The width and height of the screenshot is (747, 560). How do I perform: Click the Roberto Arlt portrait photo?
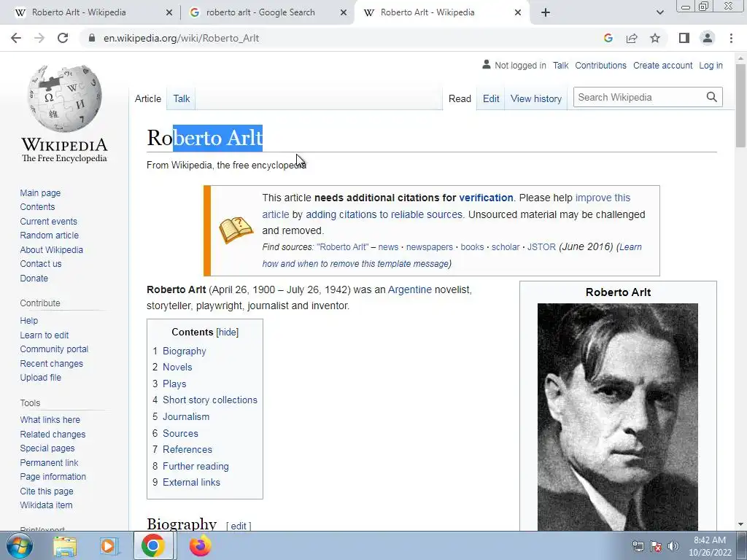[617, 417]
